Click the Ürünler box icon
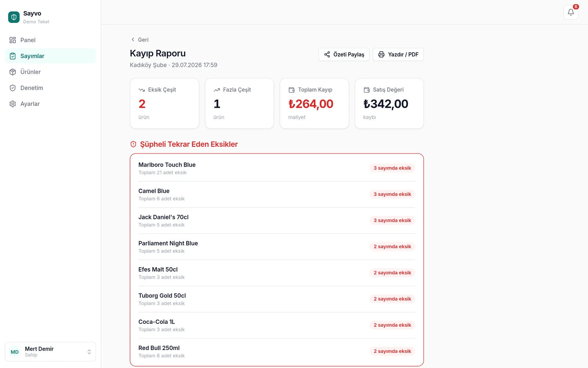This screenshot has width=588, height=368. [x=13, y=72]
